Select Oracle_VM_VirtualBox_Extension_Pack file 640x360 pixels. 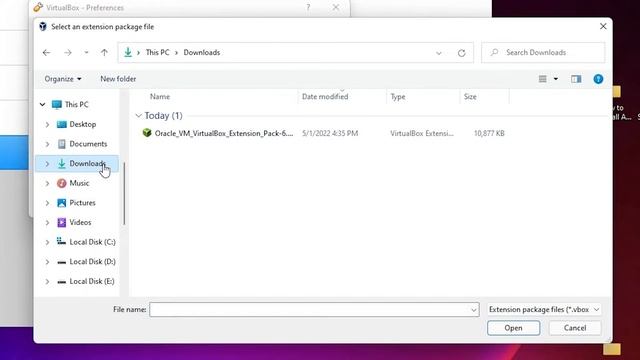coord(224,133)
